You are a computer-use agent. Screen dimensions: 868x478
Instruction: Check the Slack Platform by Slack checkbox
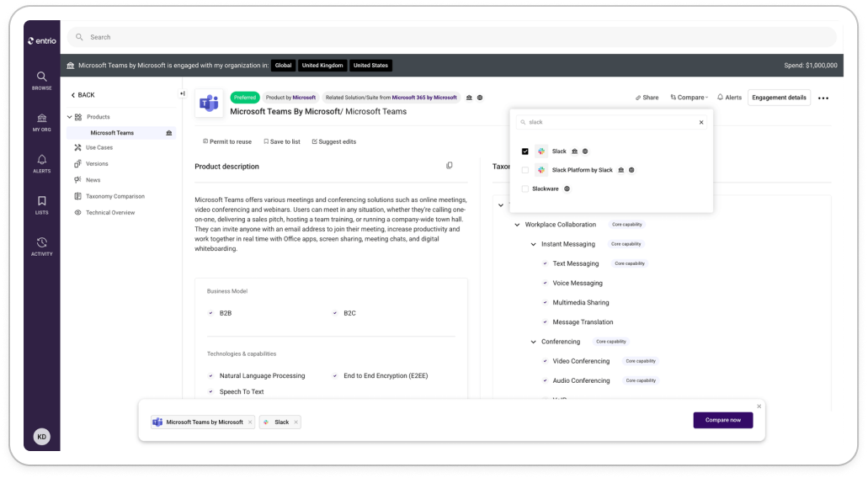(525, 170)
